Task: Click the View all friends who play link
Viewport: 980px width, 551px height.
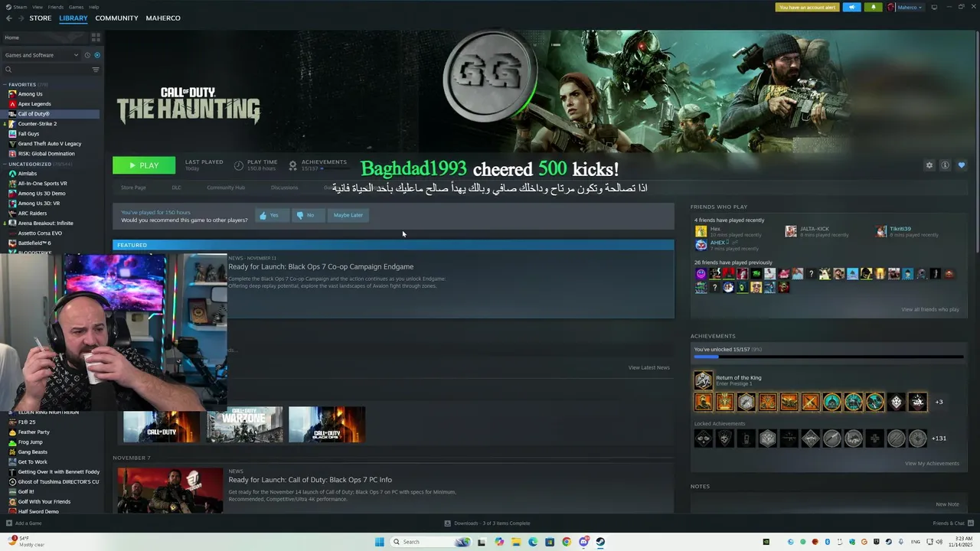Action: click(x=929, y=309)
